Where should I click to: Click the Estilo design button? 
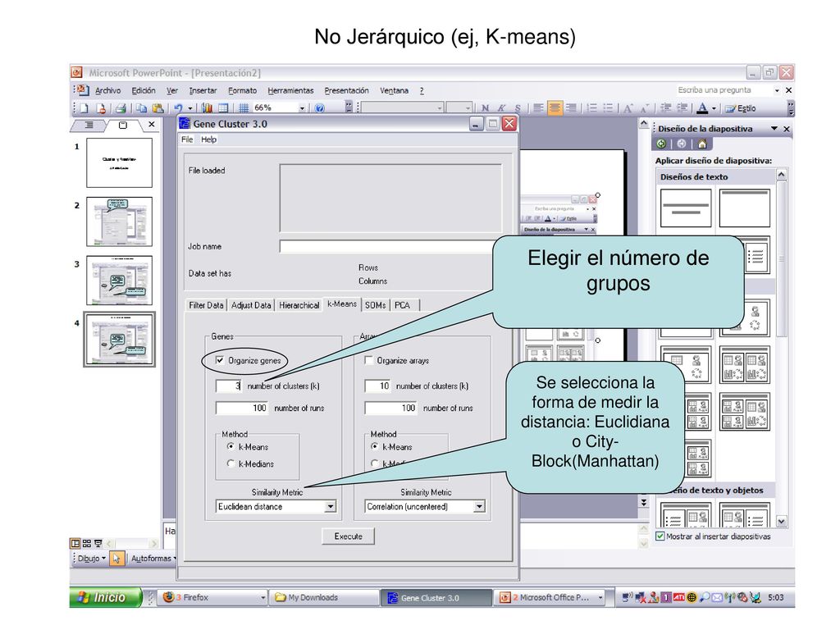click(x=741, y=108)
